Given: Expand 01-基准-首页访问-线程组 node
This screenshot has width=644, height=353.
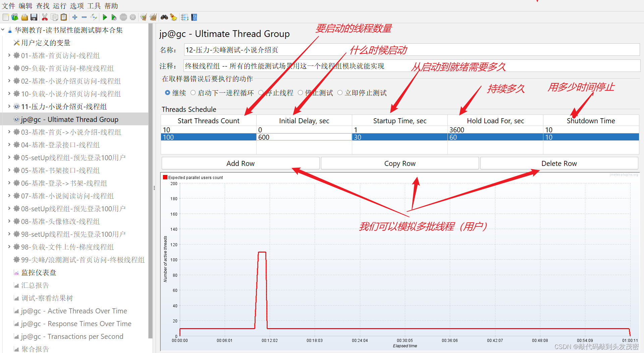Looking at the screenshot, I should coord(9,55).
